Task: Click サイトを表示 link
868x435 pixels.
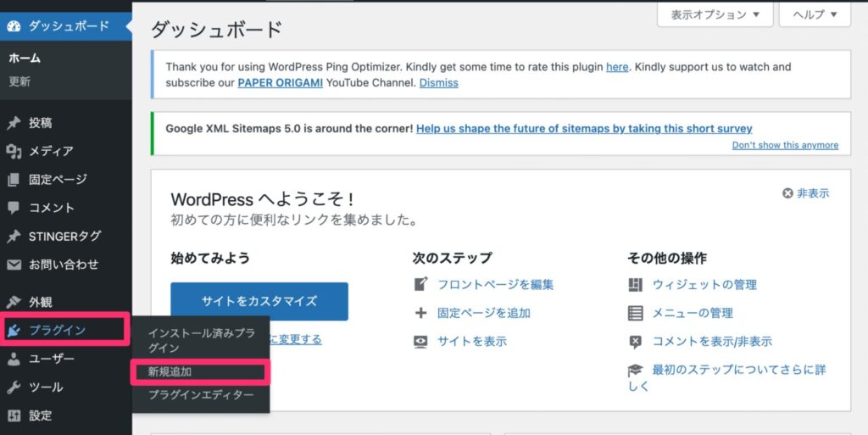Action: (x=472, y=342)
